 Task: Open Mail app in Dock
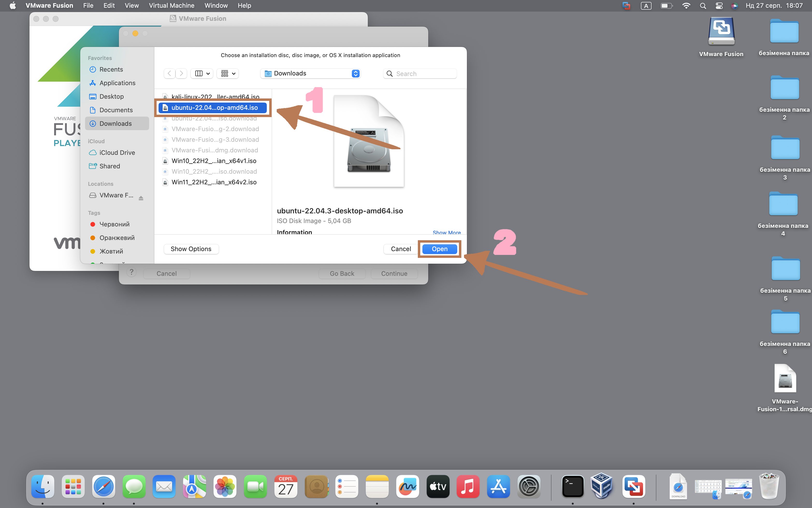pos(164,486)
